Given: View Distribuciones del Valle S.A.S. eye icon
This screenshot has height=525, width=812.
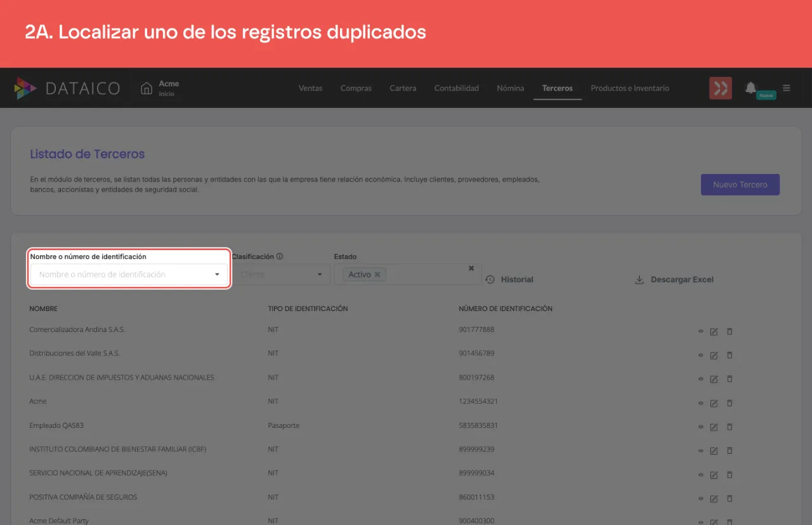Looking at the screenshot, I should point(701,355).
